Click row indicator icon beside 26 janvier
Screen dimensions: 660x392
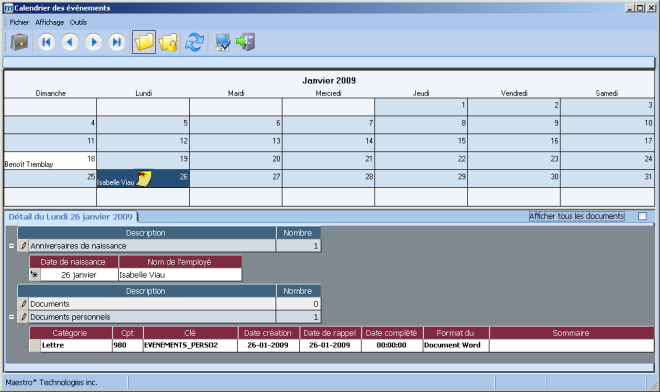[35, 275]
